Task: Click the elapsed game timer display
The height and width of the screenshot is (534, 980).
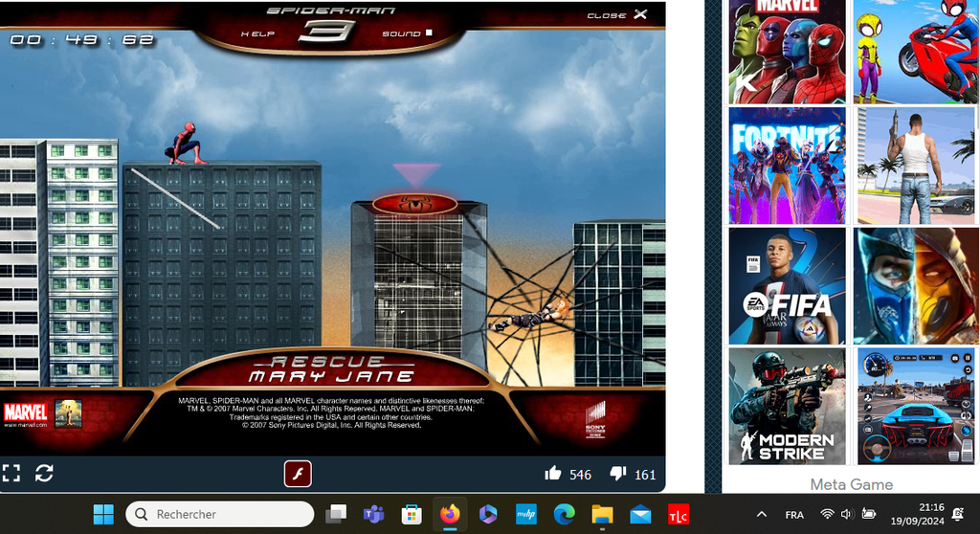Action: pyautogui.click(x=82, y=40)
